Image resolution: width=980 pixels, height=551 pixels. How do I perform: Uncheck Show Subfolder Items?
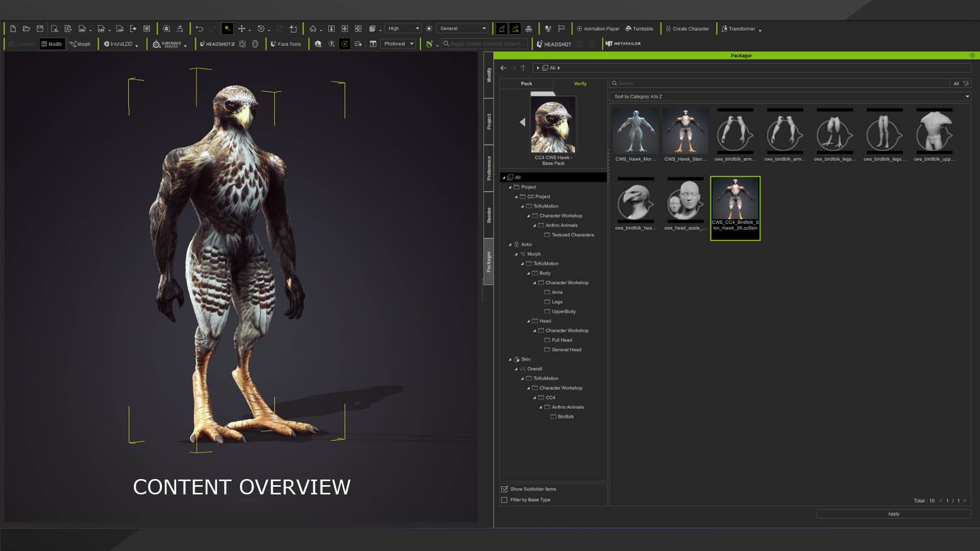(504, 489)
